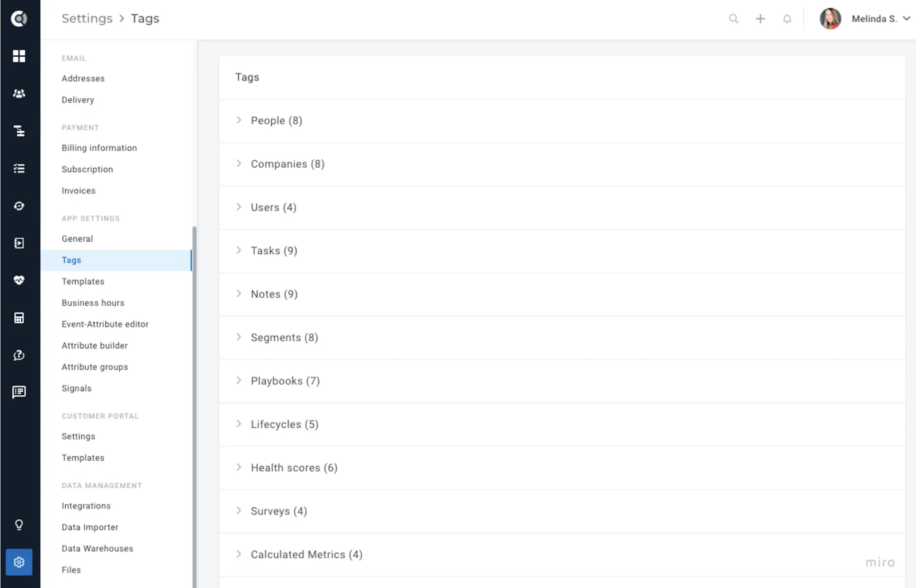Viewport: 916px width, 588px height.
Task: Open Event-Attribute editor page
Action: tap(105, 324)
